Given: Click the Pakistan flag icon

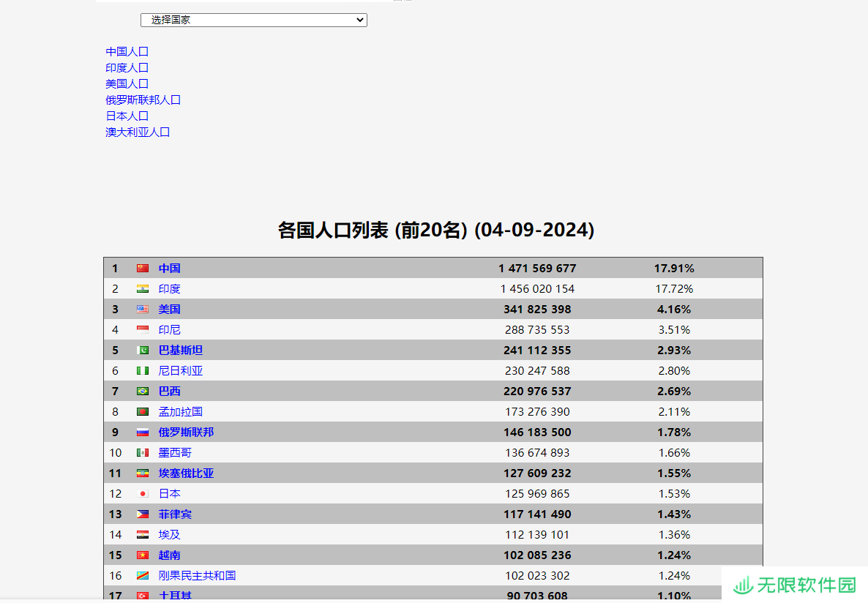Looking at the screenshot, I should pos(143,351).
